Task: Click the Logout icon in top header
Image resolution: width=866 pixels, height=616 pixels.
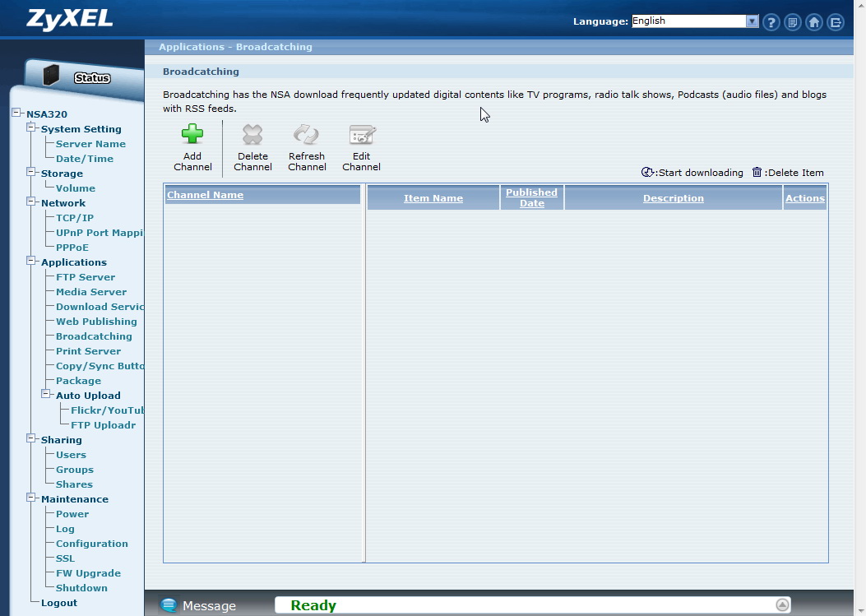Action: tap(836, 22)
